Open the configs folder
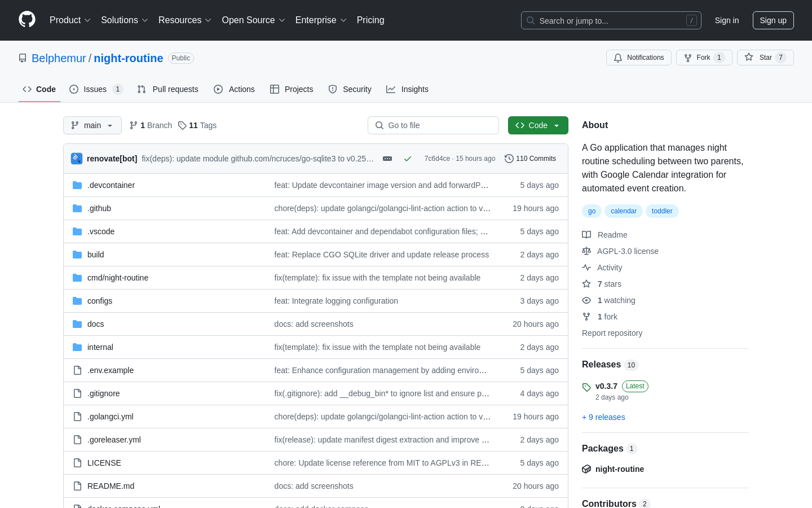 (x=100, y=301)
